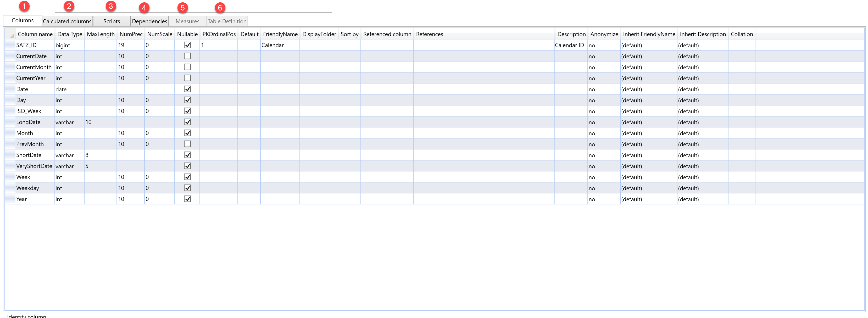
Task: Click the Calendar ID description cell
Action: 571,45
